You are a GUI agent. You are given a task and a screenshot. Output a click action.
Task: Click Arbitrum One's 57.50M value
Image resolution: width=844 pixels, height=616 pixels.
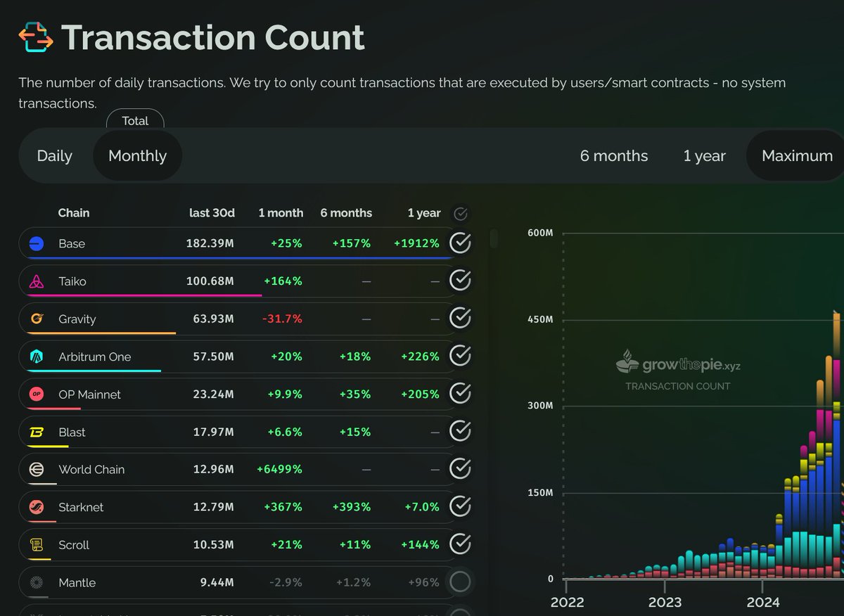214,357
